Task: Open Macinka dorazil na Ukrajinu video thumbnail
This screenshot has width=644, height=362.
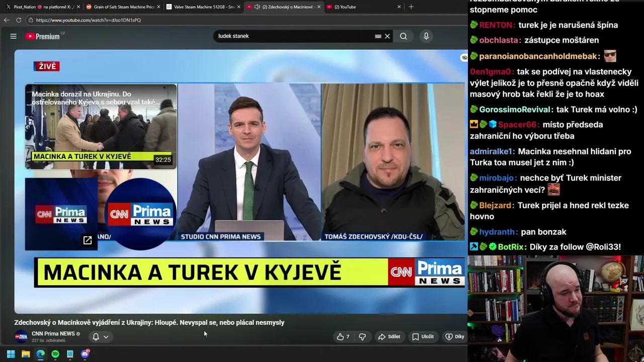Action: 101,126
